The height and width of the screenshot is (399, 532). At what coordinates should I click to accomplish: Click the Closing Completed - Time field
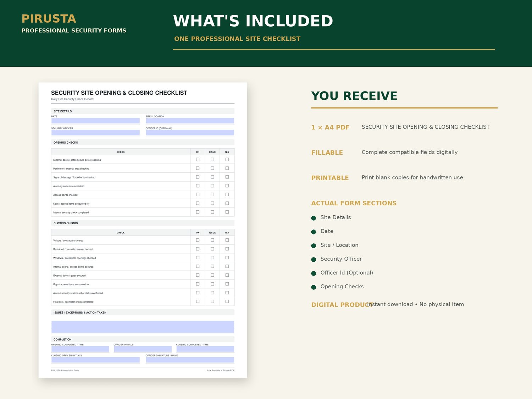(x=205, y=349)
